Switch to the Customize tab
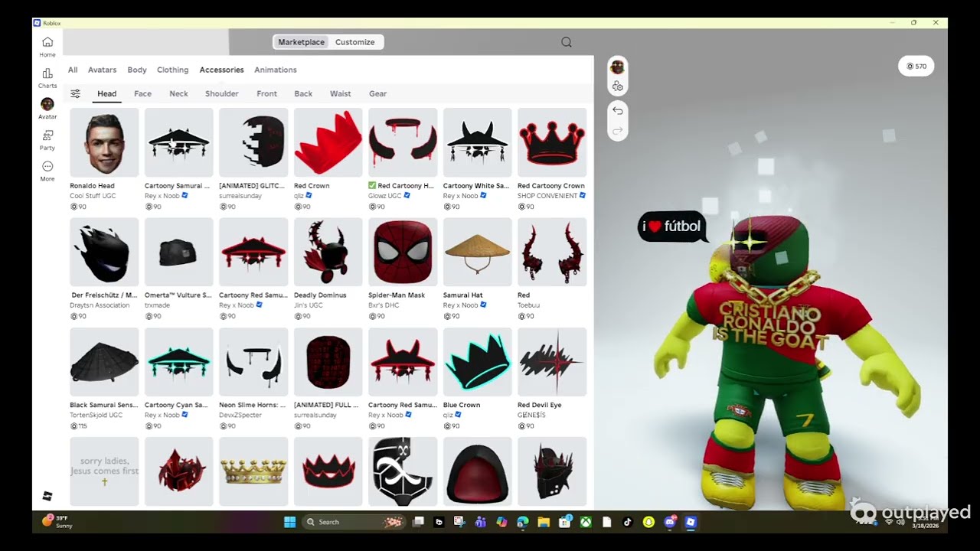980x551 pixels. [355, 42]
